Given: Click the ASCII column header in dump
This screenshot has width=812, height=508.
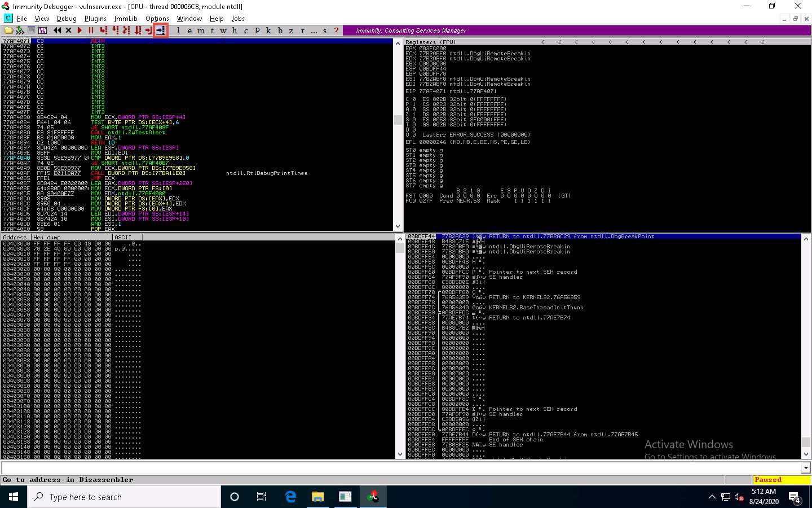Looking at the screenshot, I should point(127,237).
